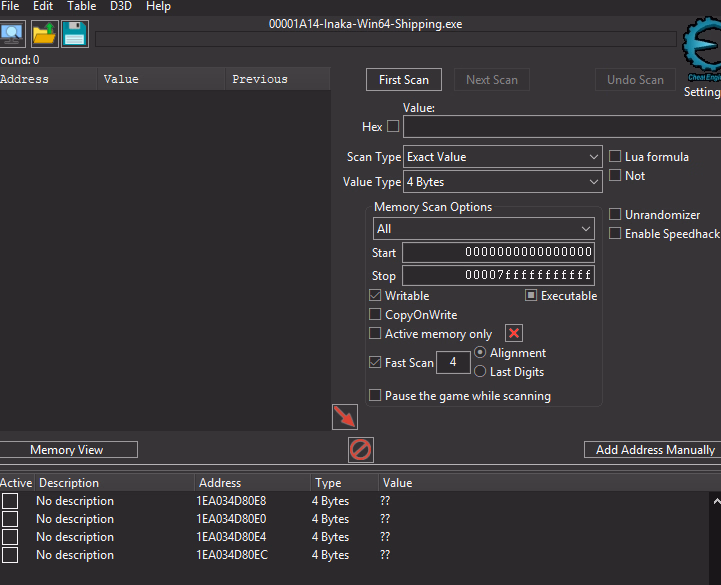The image size is (721, 585).
Task: Save the table with floppy disk icon
Action: tap(75, 34)
